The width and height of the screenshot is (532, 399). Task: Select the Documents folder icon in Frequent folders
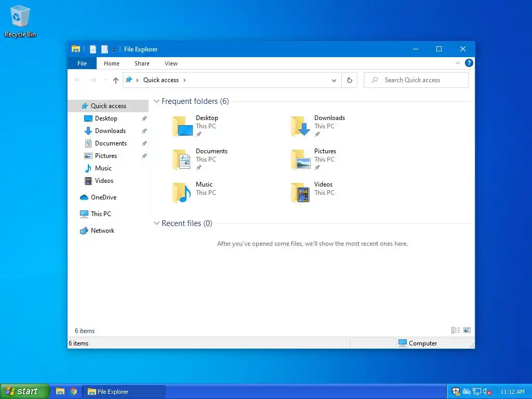(182, 159)
